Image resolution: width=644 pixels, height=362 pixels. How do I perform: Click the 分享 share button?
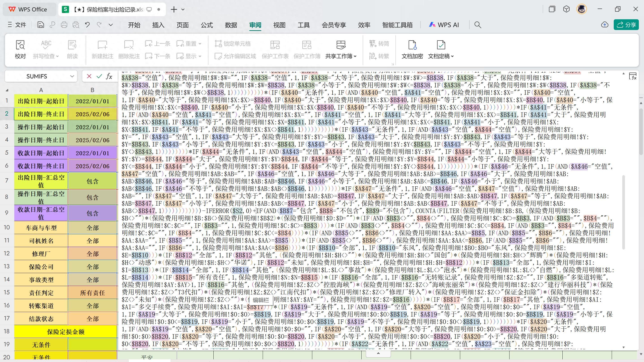(x=626, y=25)
